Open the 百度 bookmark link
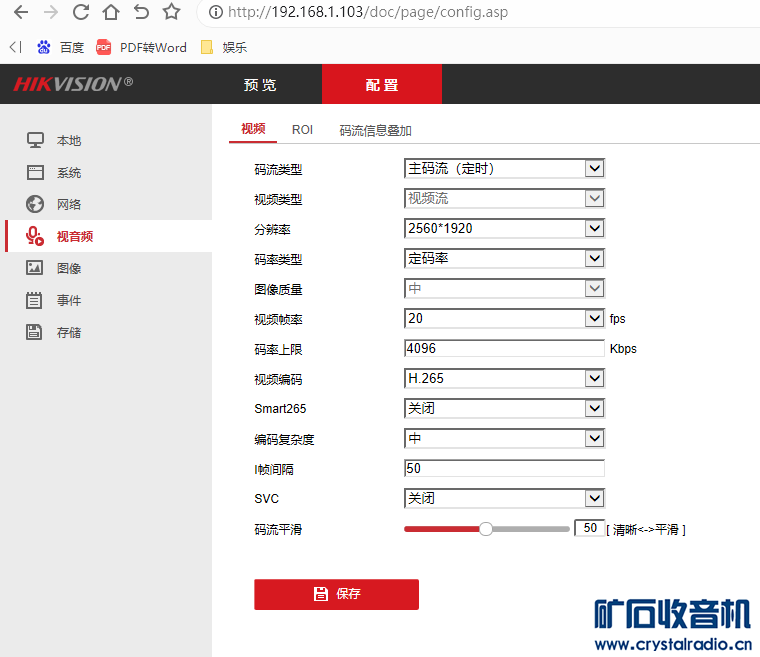Viewport: 760px width, 657px height. click(72, 48)
